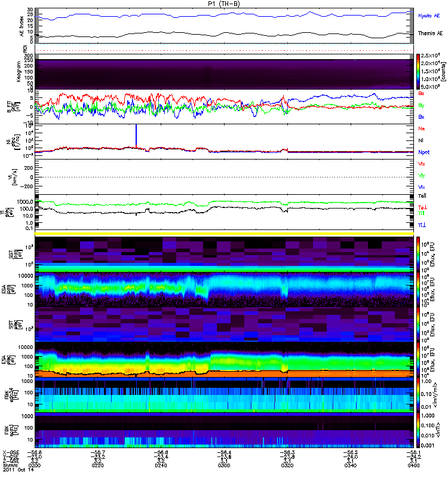Click the red Bz legend label
Screen dimensions: 448x478
tap(421, 94)
